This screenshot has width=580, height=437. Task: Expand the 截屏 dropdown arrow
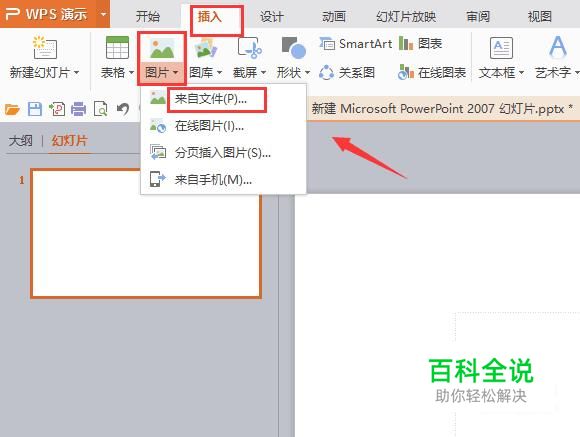tap(263, 73)
